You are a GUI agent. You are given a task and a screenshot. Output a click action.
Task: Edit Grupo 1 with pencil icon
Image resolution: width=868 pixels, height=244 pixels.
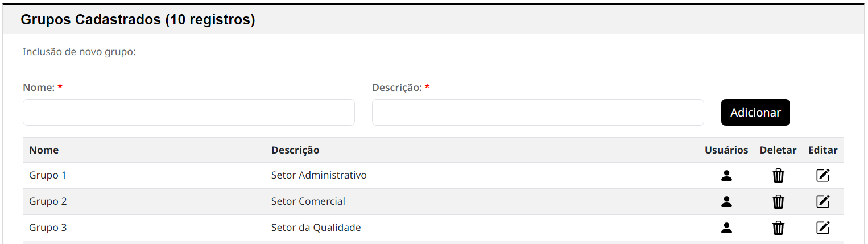[x=823, y=176]
